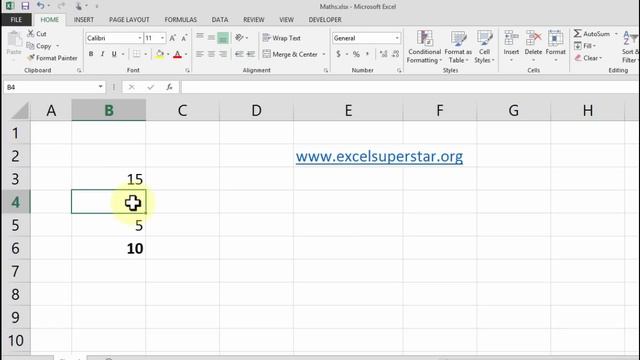The width and height of the screenshot is (640, 360).
Task: Apply borders using the Borders icon
Action: click(136, 54)
